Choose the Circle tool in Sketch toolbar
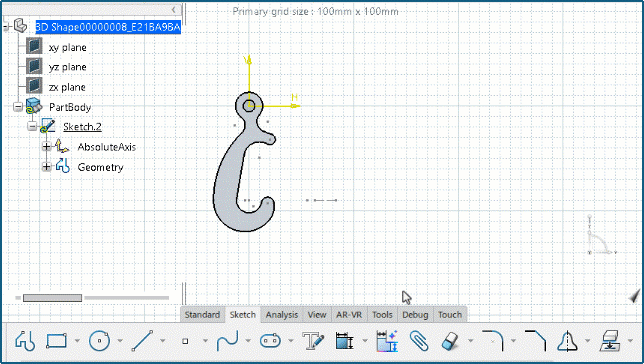This screenshot has width=644, height=364. 99,341
